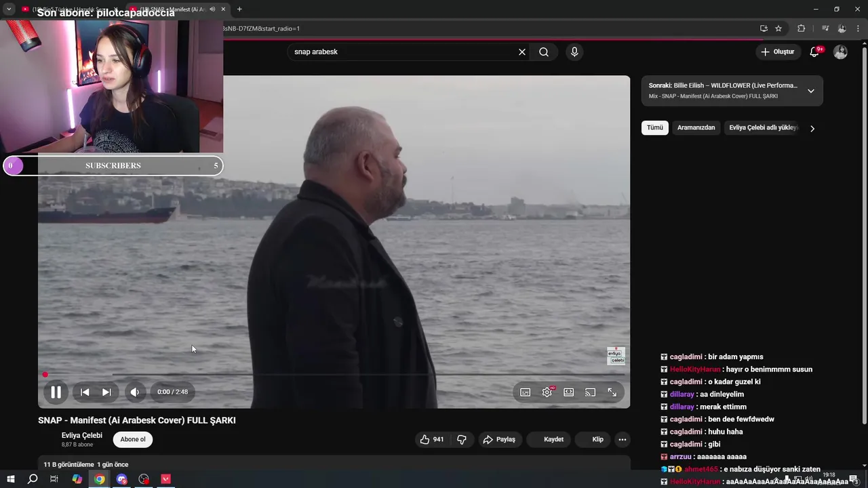This screenshot has width=868, height=488.
Task: Open the three-dot more actions menu
Action: (622, 439)
